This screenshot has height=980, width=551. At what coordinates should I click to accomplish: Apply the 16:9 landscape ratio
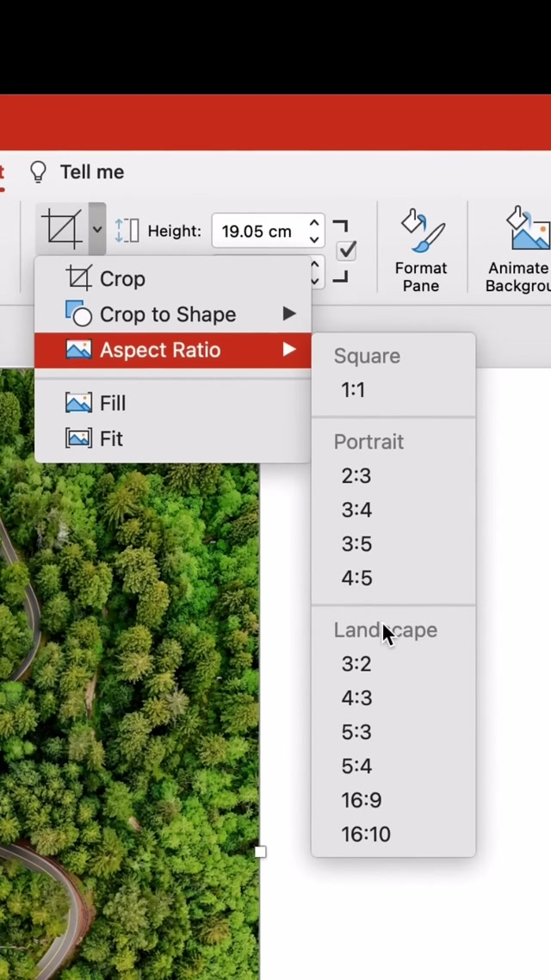click(x=361, y=800)
